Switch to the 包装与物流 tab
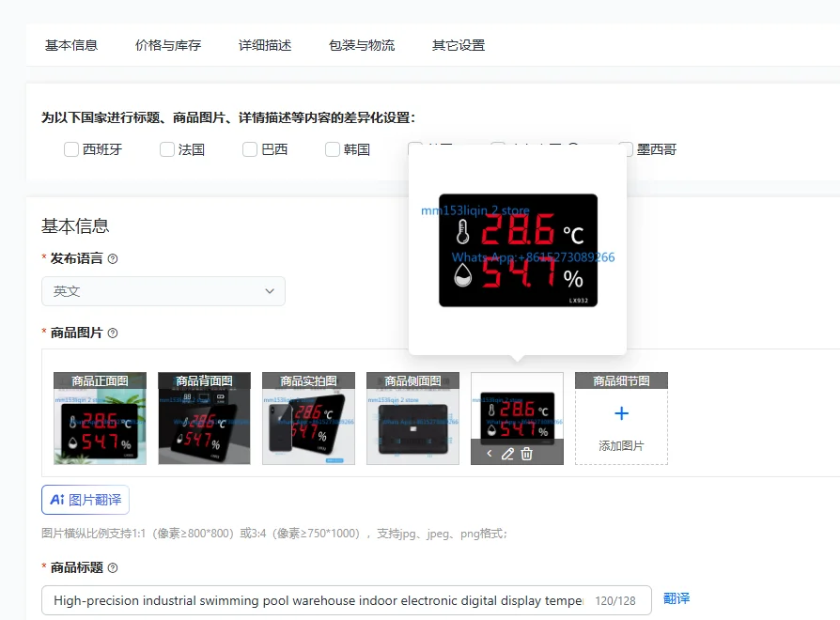Screen dimensions: 840x620 click(362, 45)
